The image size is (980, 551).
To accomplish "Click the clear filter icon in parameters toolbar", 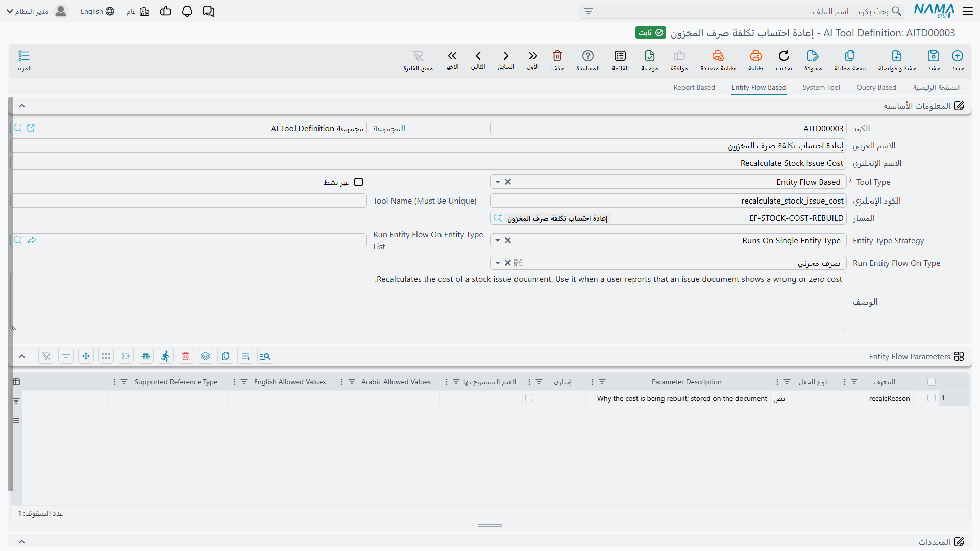I will (46, 356).
